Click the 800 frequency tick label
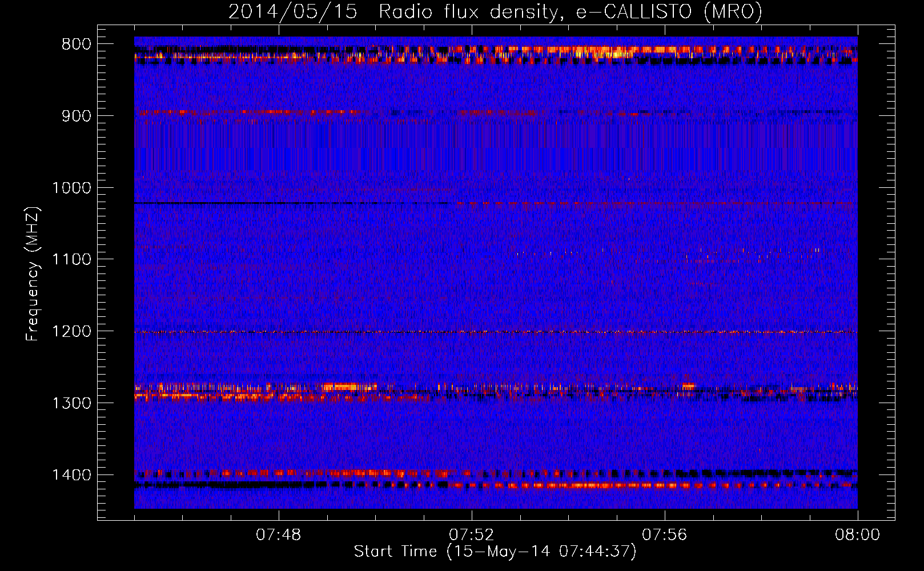This screenshot has width=924, height=571. click(x=76, y=45)
